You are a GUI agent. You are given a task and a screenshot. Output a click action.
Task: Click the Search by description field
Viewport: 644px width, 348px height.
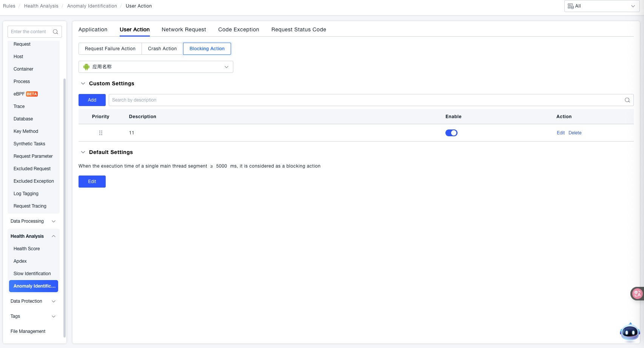point(366,100)
